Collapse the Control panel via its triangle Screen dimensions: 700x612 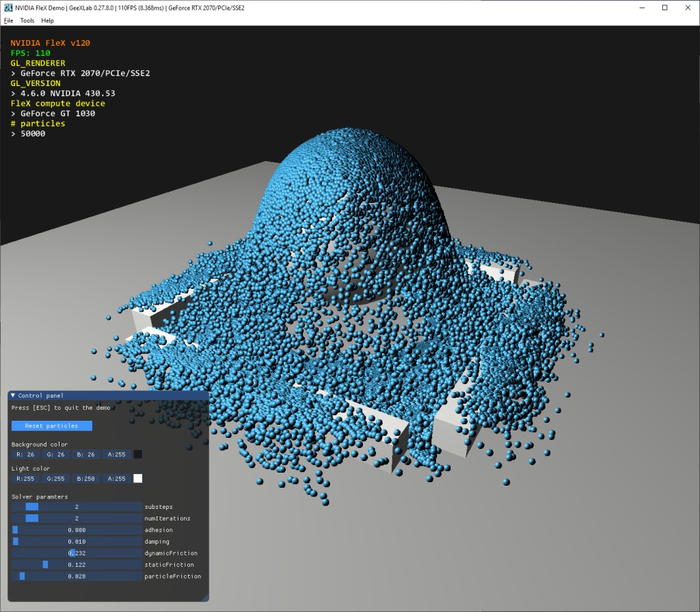tap(13, 395)
